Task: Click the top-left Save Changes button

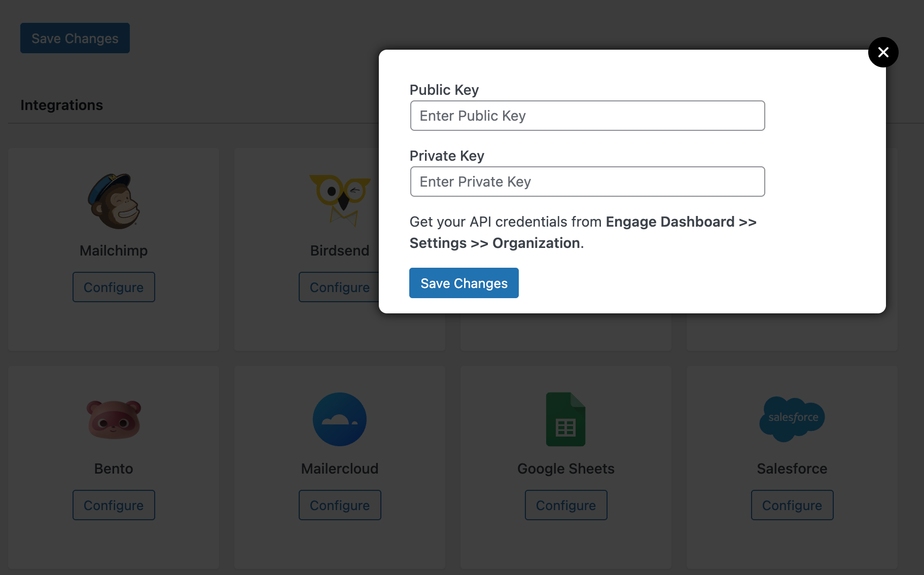Action: point(75,38)
